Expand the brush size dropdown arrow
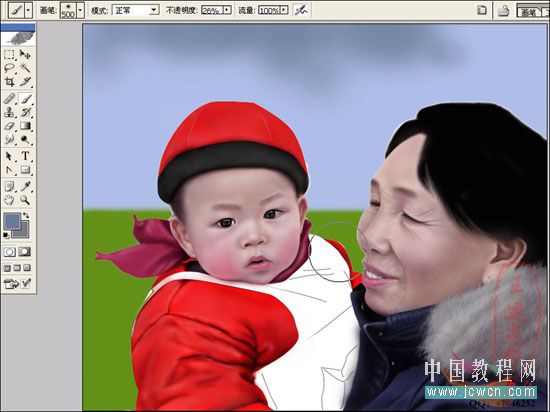This screenshot has height=412, width=550. [x=80, y=11]
